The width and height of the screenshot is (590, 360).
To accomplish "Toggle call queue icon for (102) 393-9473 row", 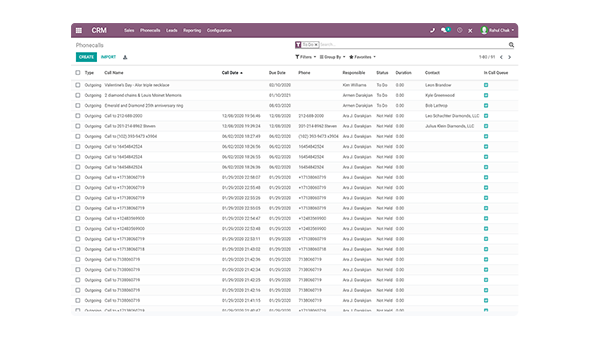I will tap(486, 136).
